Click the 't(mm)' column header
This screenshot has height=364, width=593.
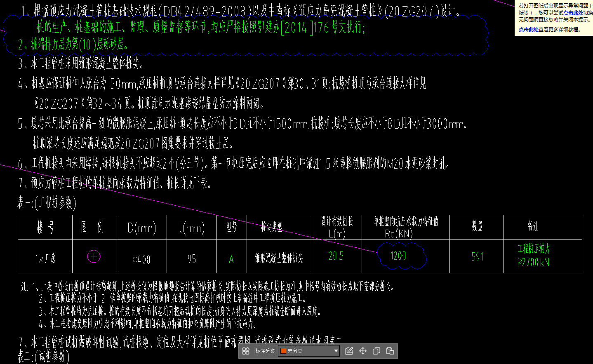tap(192, 228)
